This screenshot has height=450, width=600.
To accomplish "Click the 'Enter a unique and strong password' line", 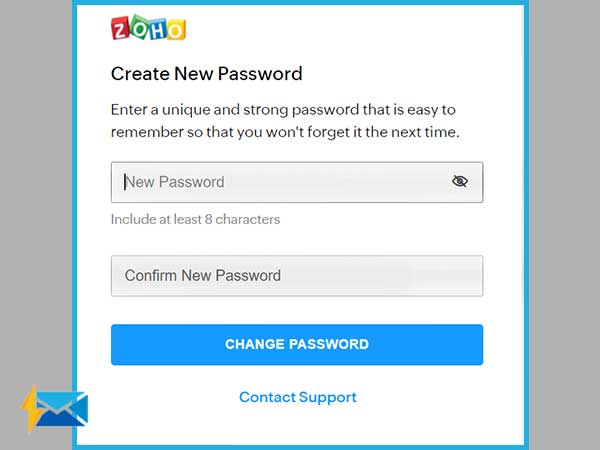I will (283, 110).
